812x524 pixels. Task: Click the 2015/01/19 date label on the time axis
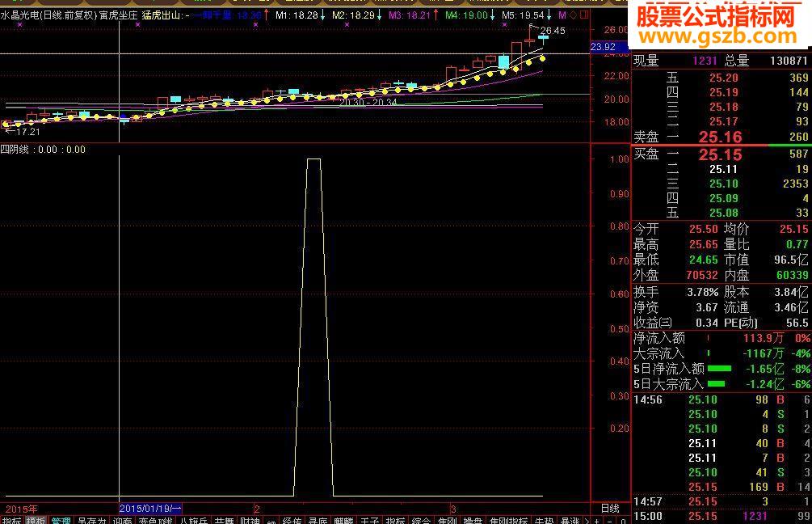(x=150, y=509)
